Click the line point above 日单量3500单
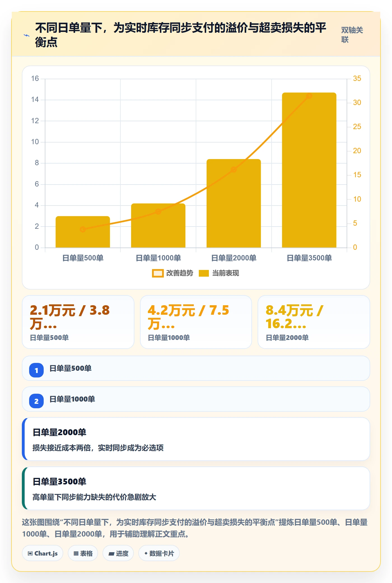 click(309, 96)
